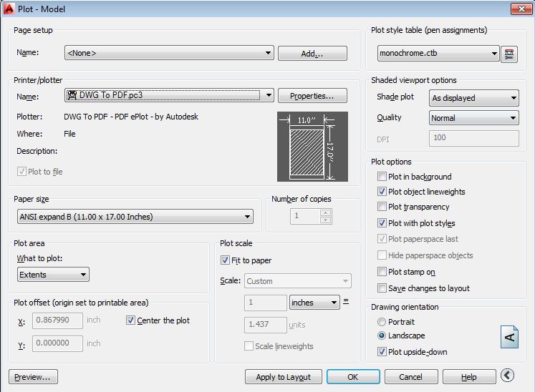Screen dimensions: 535x392
Task: Close the Plot dialog window
Action: tap(521, 9)
